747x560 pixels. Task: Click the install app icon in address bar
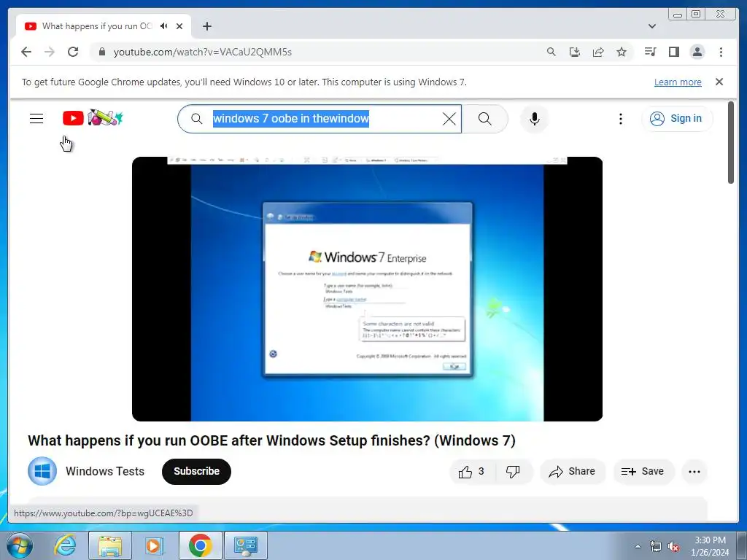[x=575, y=52]
